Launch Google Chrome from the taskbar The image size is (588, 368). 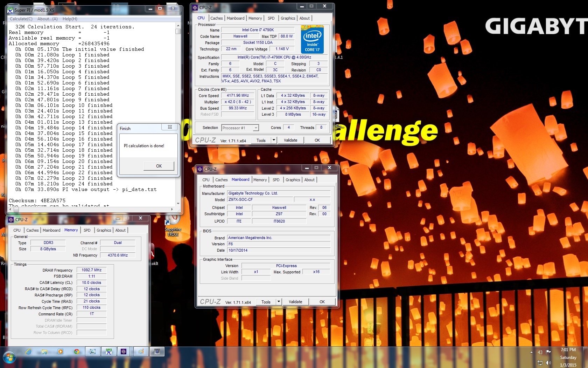[76, 352]
